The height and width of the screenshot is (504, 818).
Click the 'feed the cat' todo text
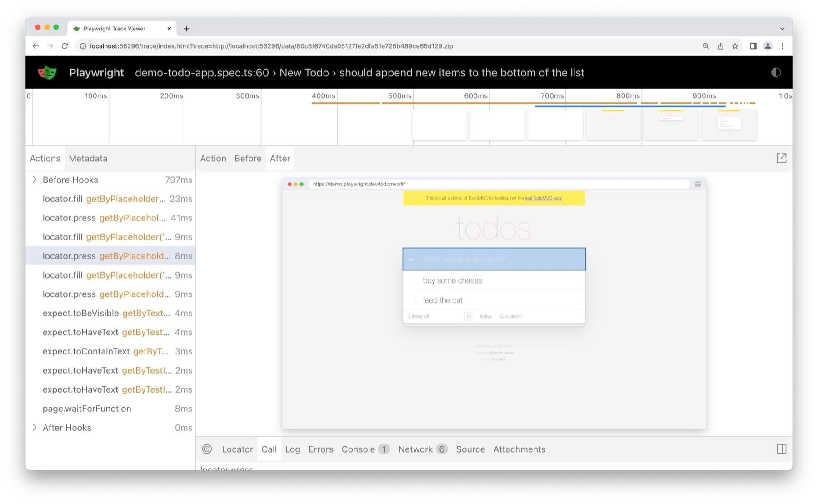pos(442,300)
